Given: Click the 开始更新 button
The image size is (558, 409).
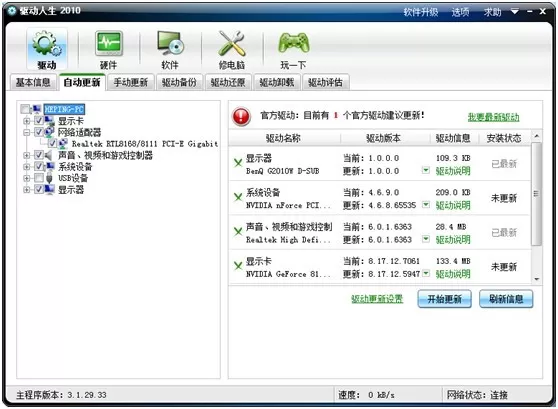Looking at the screenshot, I should click(x=444, y=299).
